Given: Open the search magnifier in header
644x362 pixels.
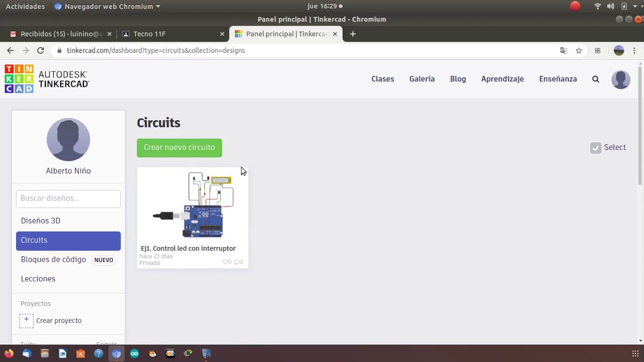Looking at the screenshot, I should (596, 79).
